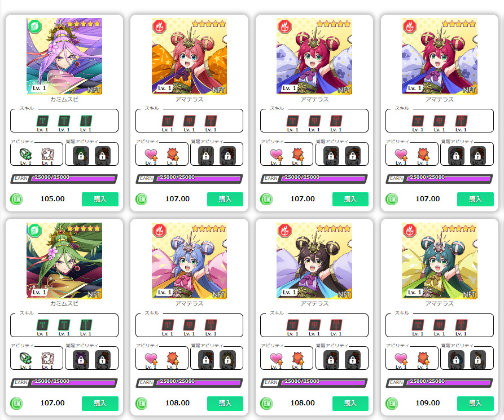Click the 購入 button for the dark-haired Amaterasu at 108.00
Screen dimensions: 504x420
(350, 403)
